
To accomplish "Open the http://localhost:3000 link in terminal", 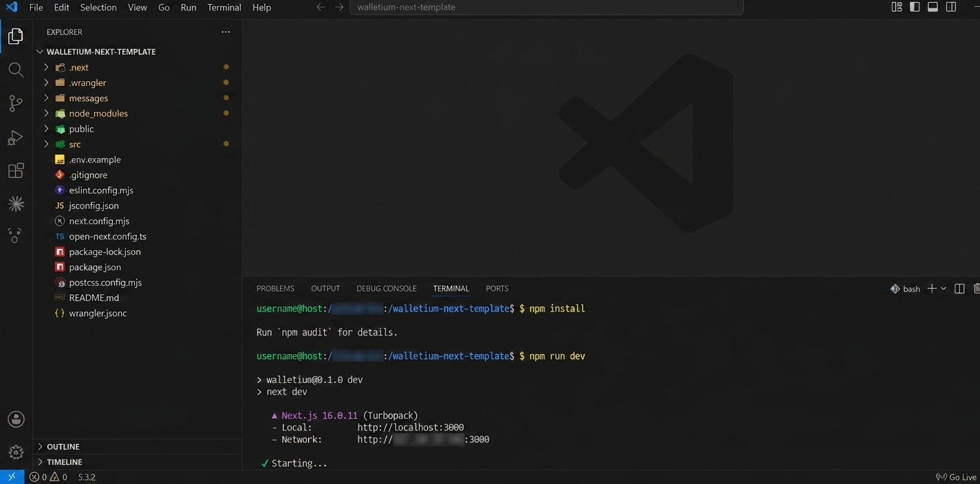I will [x=410, y=428].
